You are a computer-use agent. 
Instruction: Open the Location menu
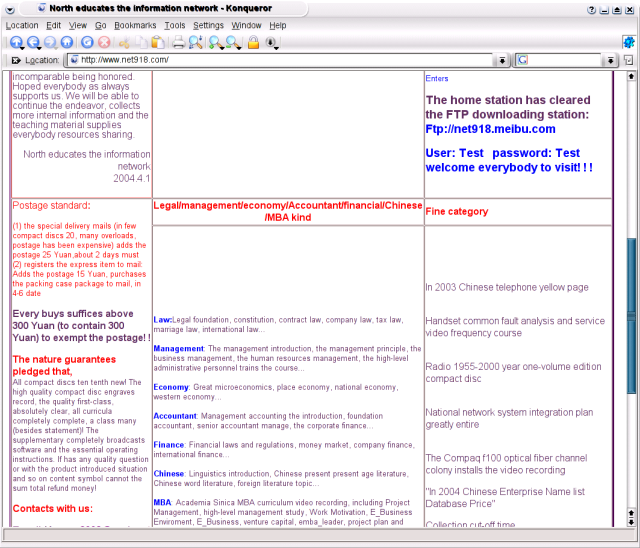point(22,25)
